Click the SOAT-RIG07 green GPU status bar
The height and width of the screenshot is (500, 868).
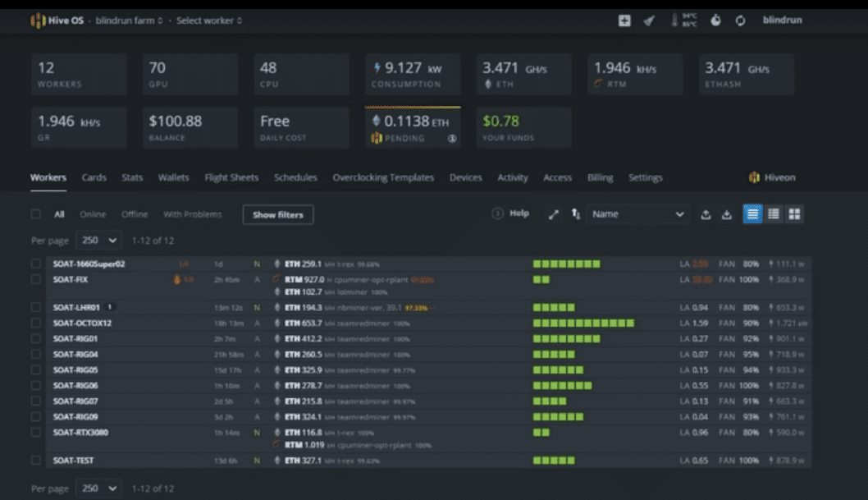550,401
